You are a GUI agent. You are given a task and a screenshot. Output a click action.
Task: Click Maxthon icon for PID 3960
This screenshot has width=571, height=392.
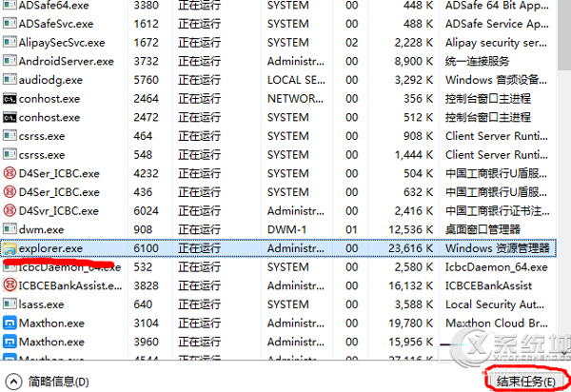coord(10,342)
